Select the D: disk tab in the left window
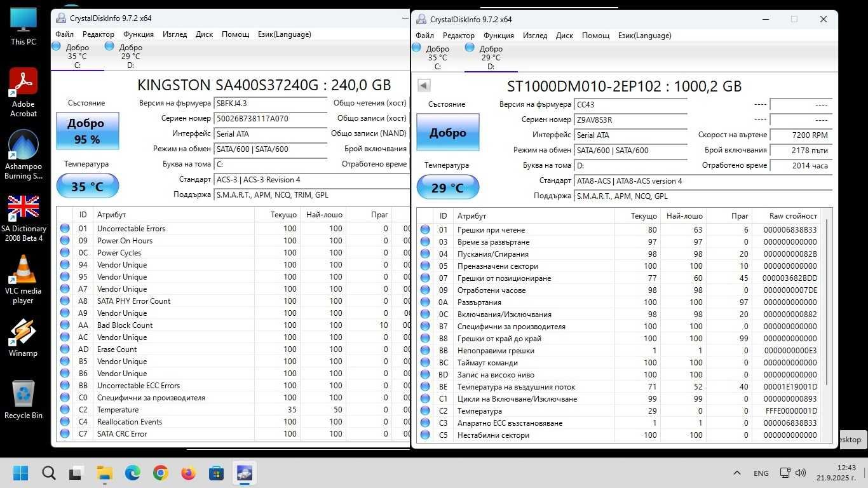 click(130, 56)
